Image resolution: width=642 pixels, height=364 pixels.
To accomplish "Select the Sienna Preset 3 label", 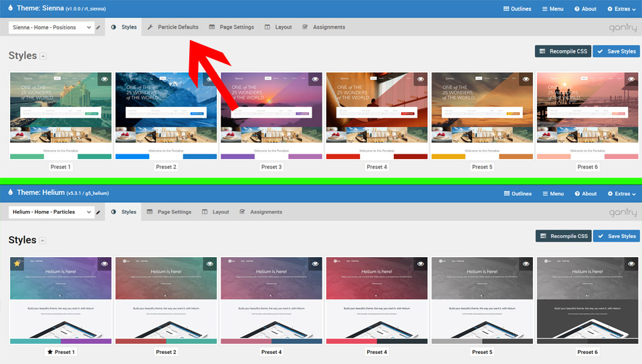I will point(272,167).
